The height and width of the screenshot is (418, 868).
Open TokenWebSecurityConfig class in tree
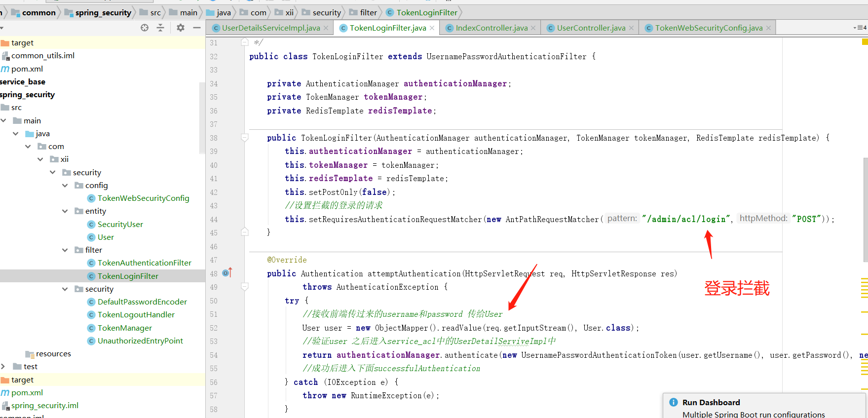pyautogui.click(x=143, y=198)
